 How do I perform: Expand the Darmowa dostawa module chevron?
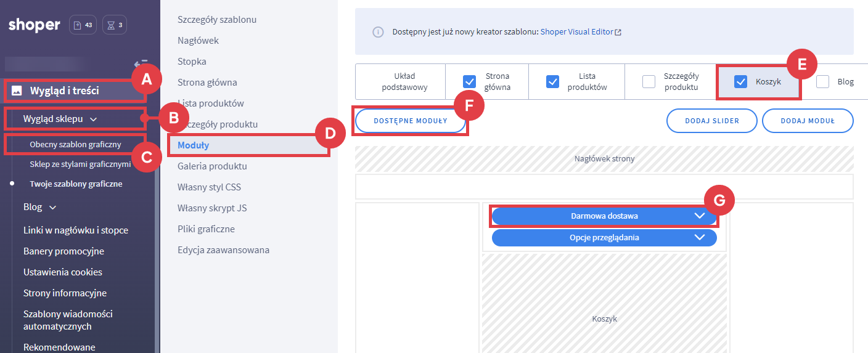[699, 216]
